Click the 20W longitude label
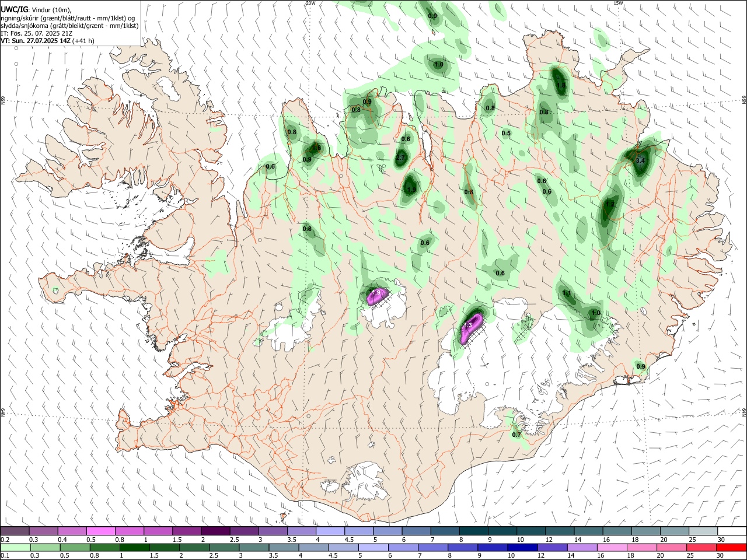Image resolution: width=747 pixels, height=560 pixels. pyautogui.click(x=310, y=3)
